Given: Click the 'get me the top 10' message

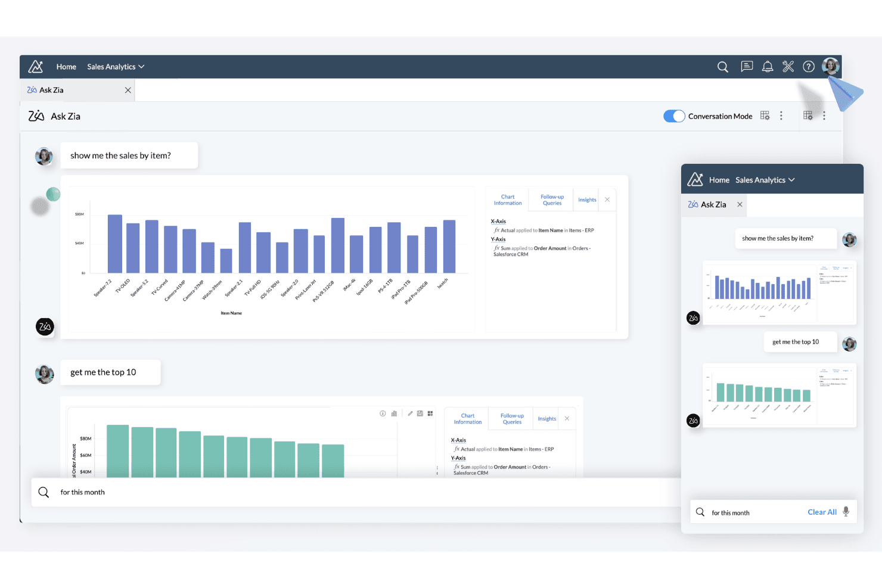Looking at the screenshot, I should click(x=110, y=372).
